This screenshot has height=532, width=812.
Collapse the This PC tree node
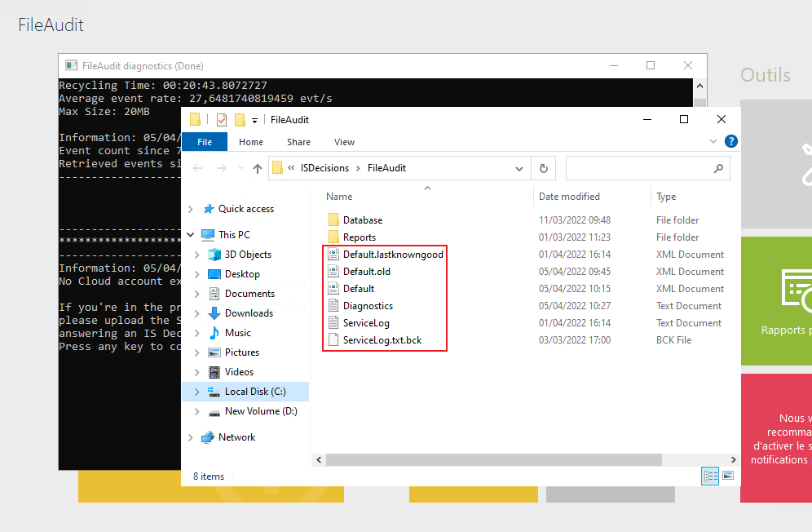pos(191,235)
